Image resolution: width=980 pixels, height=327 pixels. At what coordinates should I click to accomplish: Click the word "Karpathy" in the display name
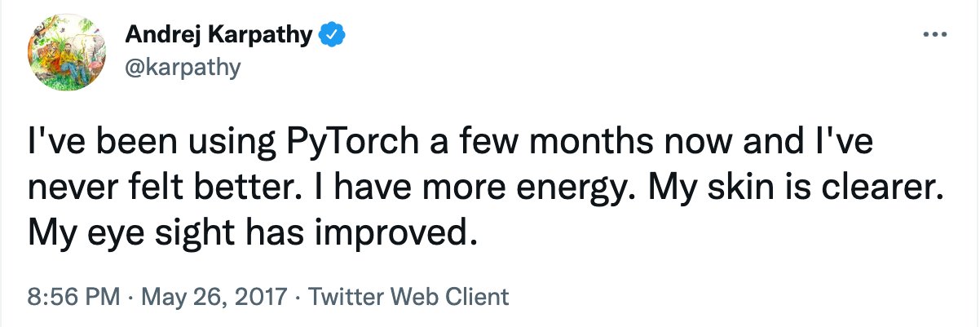coord(264,37)
